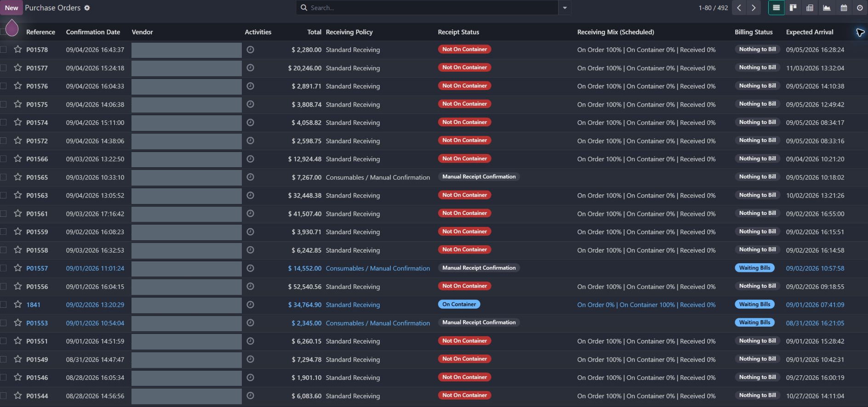
Task: Click the 10/27/2026 14:11:04 expected arrival
Action: (x=815, y=396)
